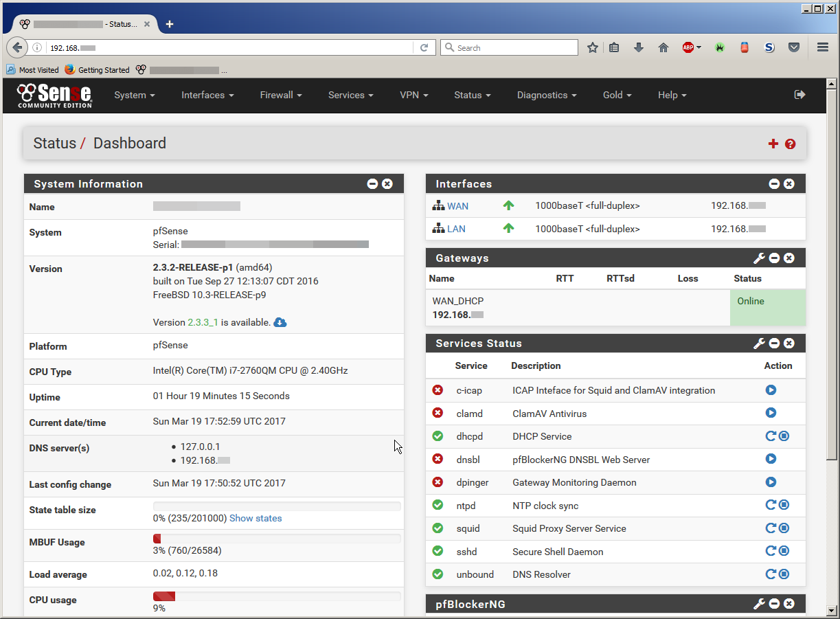The width and height of the screenshot is (840, 619).
Task: Add a widget with the plus icon
Action: (x=773, y=144)
